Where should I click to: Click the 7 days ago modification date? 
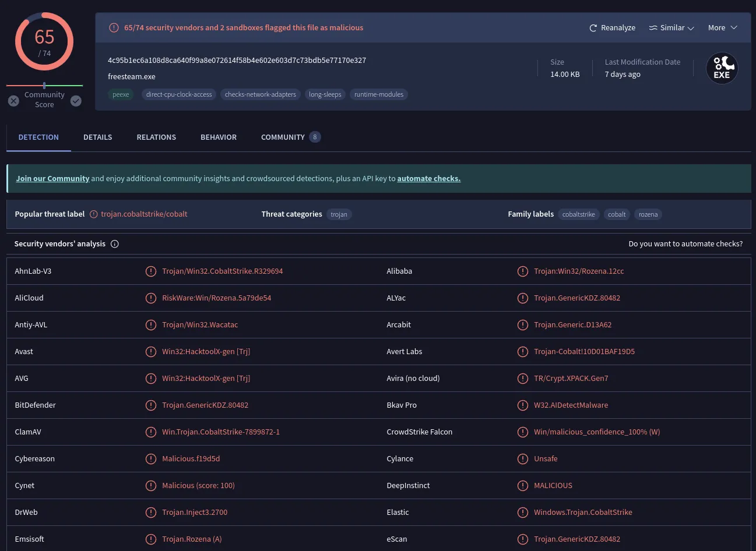(x=623, y=75)
